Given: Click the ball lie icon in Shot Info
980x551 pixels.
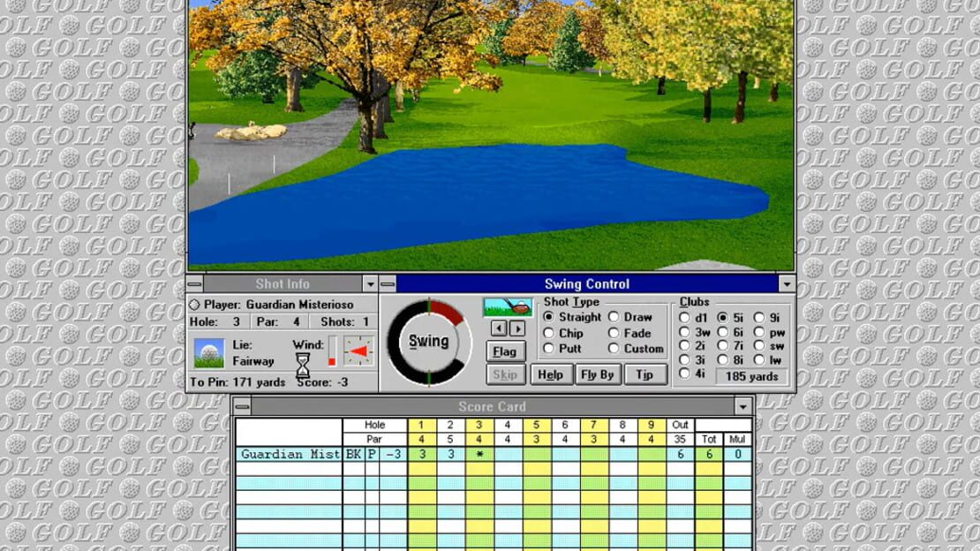Looking at the screenshot, I should click(209, 353).
